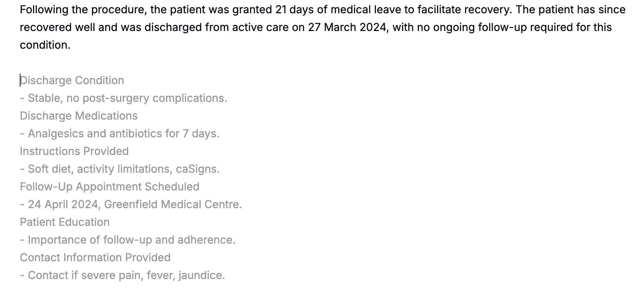
Task: Click on "Greenfield Medical Centre" text
Action: tap(172, 204)
